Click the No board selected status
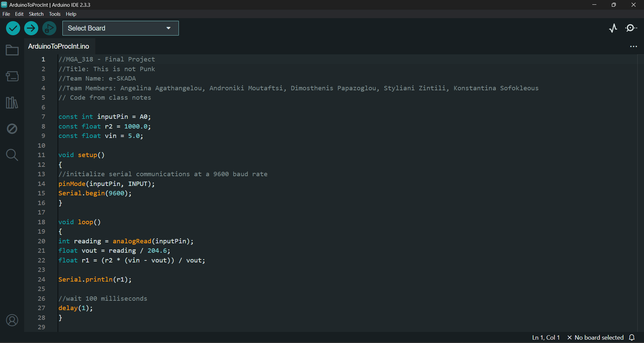 595,338
